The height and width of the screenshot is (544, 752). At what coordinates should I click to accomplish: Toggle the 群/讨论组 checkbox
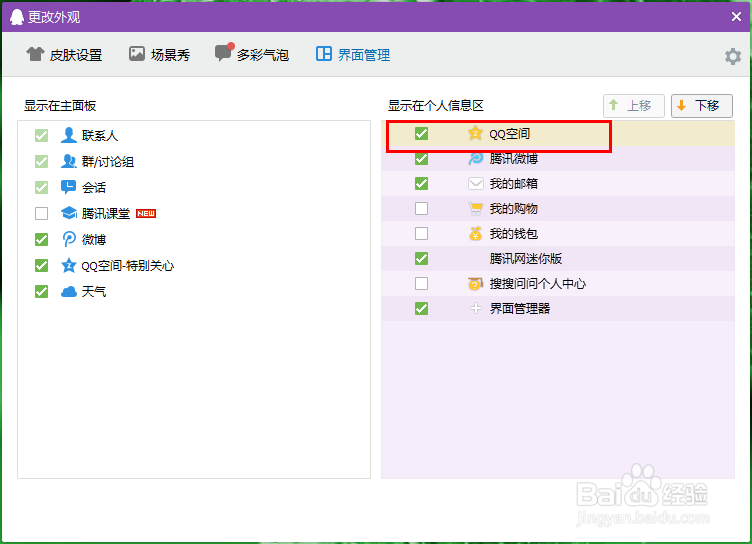[x=42, y=162]
